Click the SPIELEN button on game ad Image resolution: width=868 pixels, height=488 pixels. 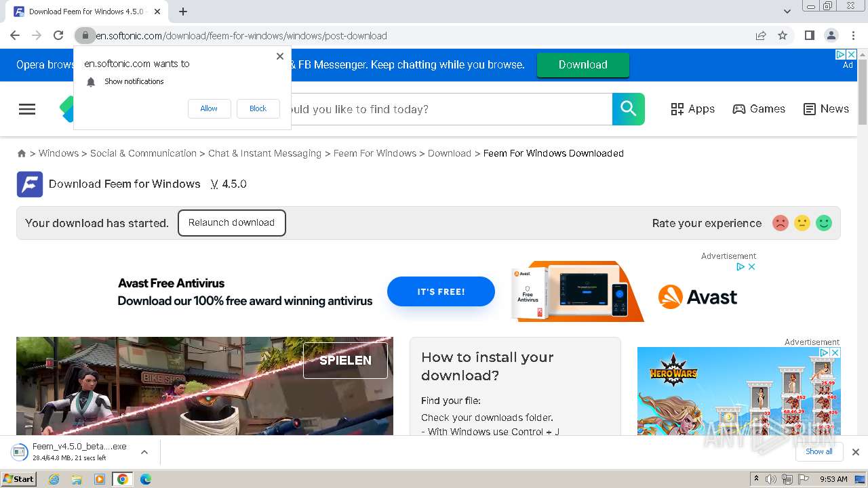[x=345, y=361]
